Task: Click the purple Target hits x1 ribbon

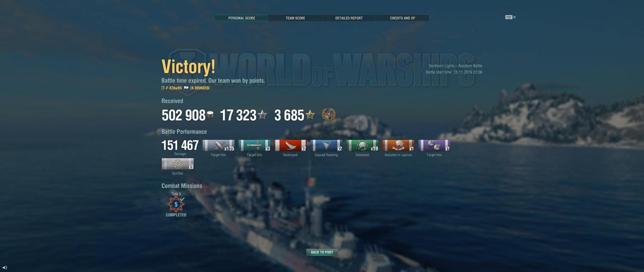Action: click(x=434, y=145)
